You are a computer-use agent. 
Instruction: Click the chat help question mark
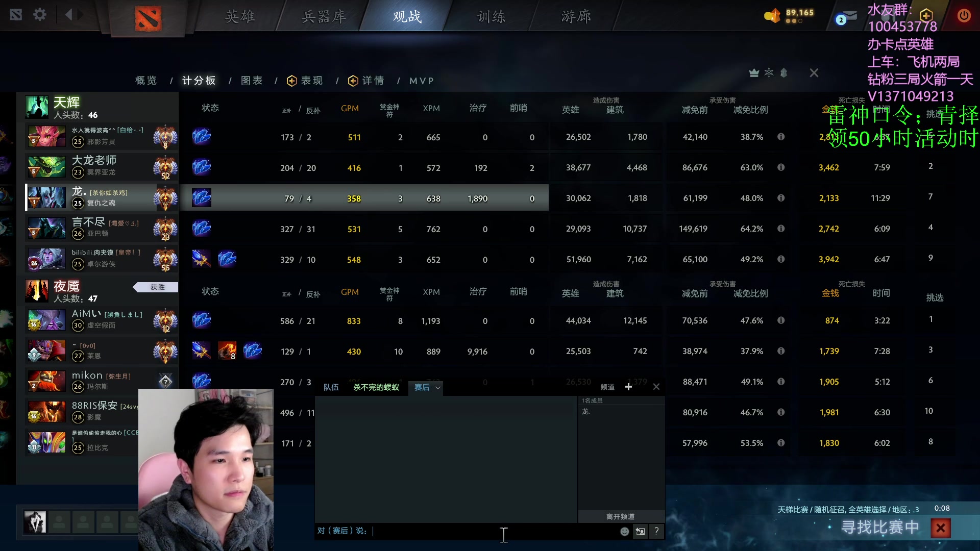pos(656,532)
